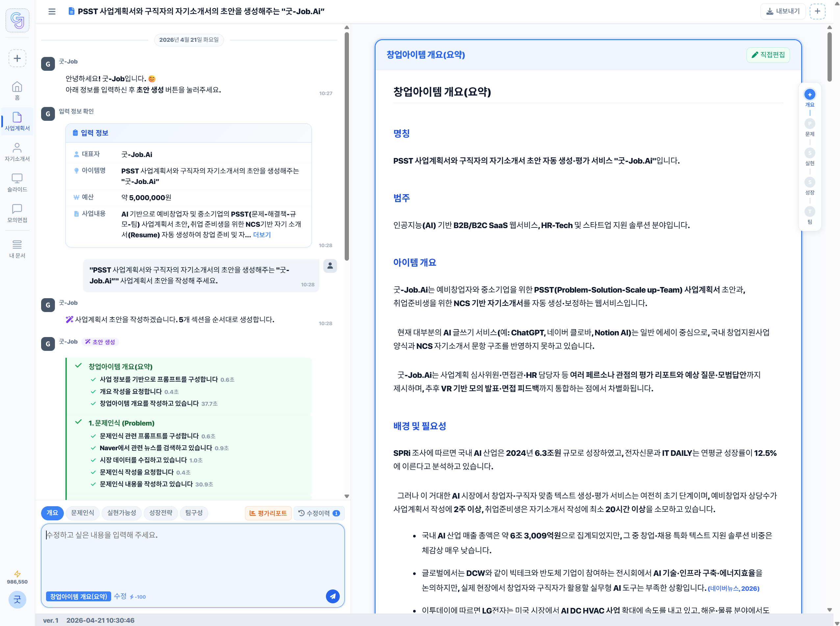The height and width of the screenshot is (626, 840).
Task: Open 슬라이드 sidebar item
Action: (17, 183)
